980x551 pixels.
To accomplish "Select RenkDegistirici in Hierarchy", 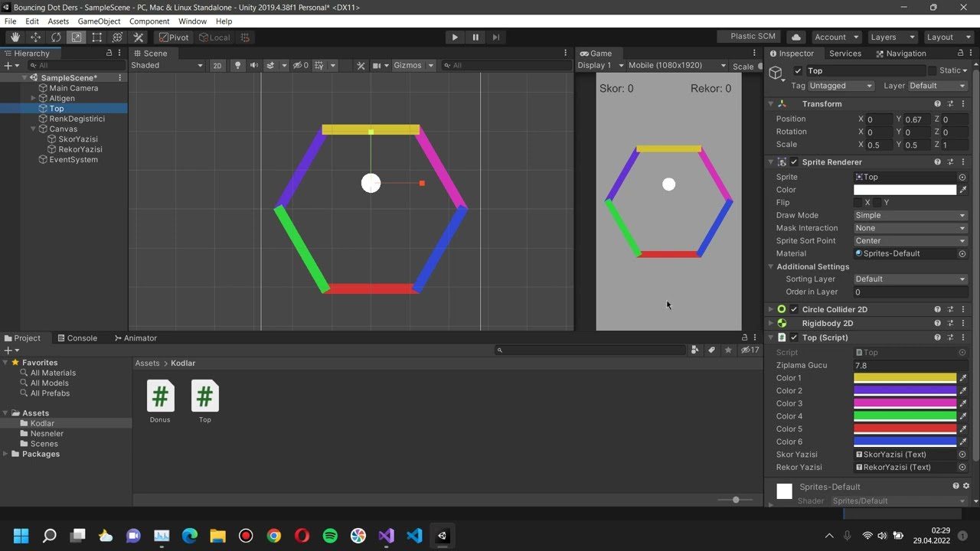I will (77, 119).
